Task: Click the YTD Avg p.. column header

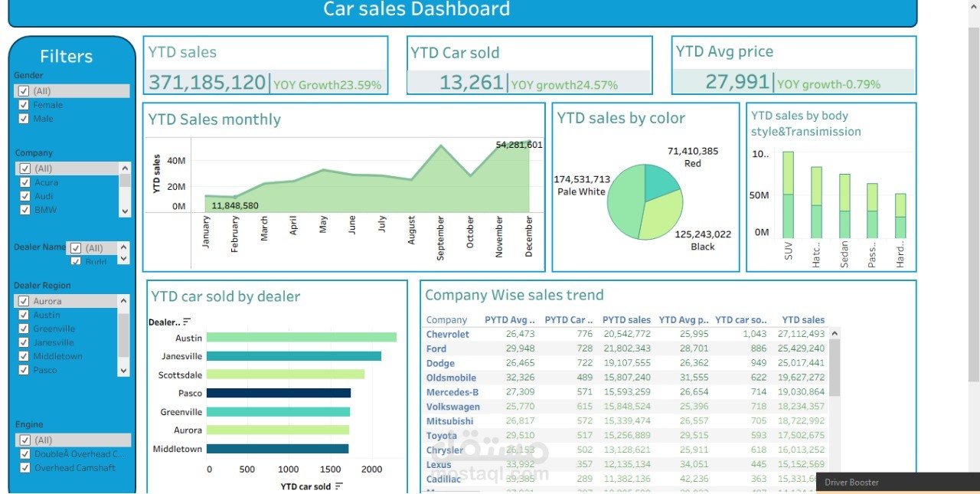Action: (684, 320)
